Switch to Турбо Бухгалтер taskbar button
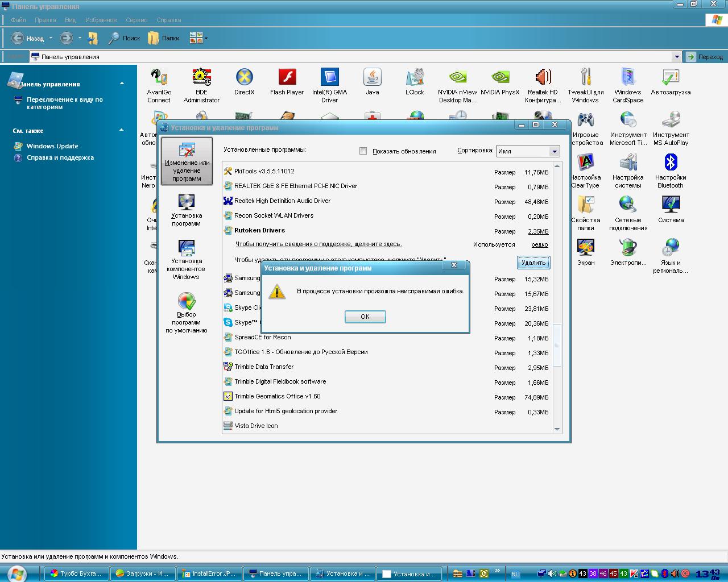This screenshot has width=728, height=582. click(x=76, y=574)
